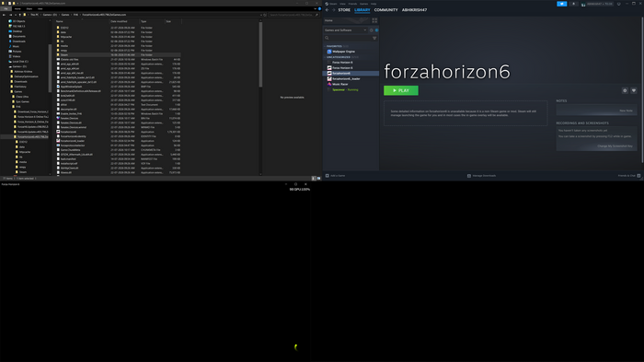Open Manage Downloads at bottom of Steam

coord(482,176)
